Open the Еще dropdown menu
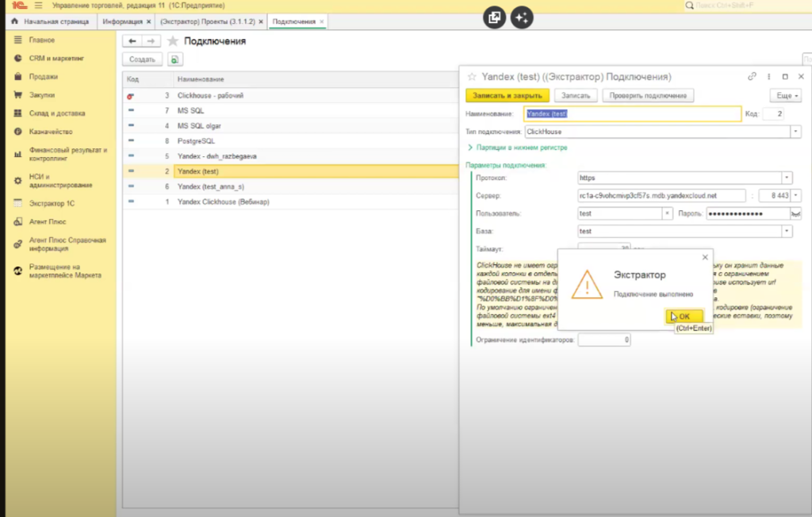 785,95
